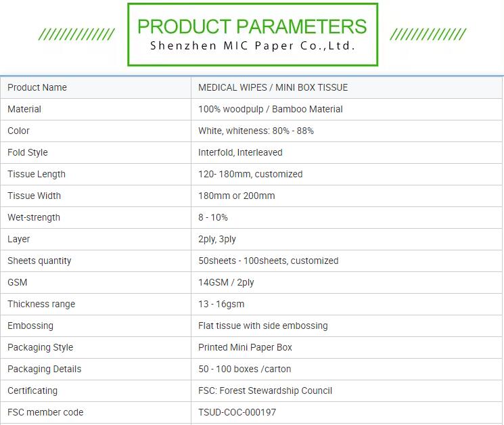Click the 100% woodpulp / Bamboo Material cell
The image size is (504, 425).
(346, 110)
